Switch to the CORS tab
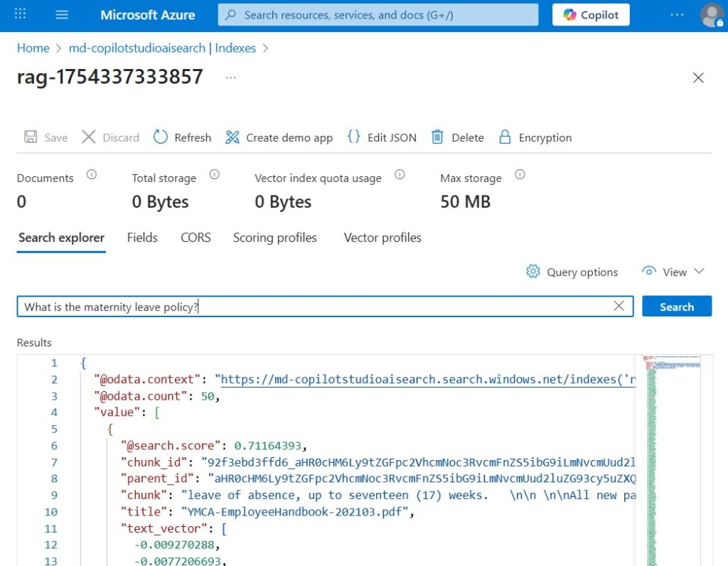Viewport: 728px width, 566px height. click(x=196, y=237)
